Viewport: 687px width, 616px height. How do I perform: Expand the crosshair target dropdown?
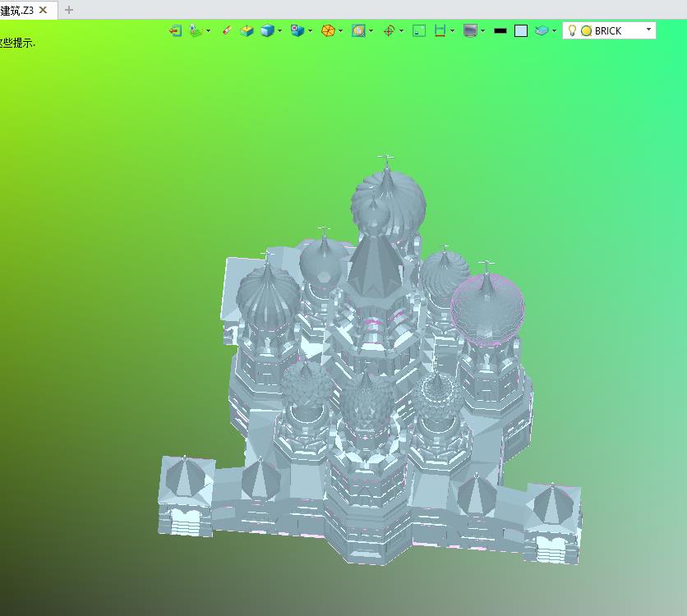point(401,30)
